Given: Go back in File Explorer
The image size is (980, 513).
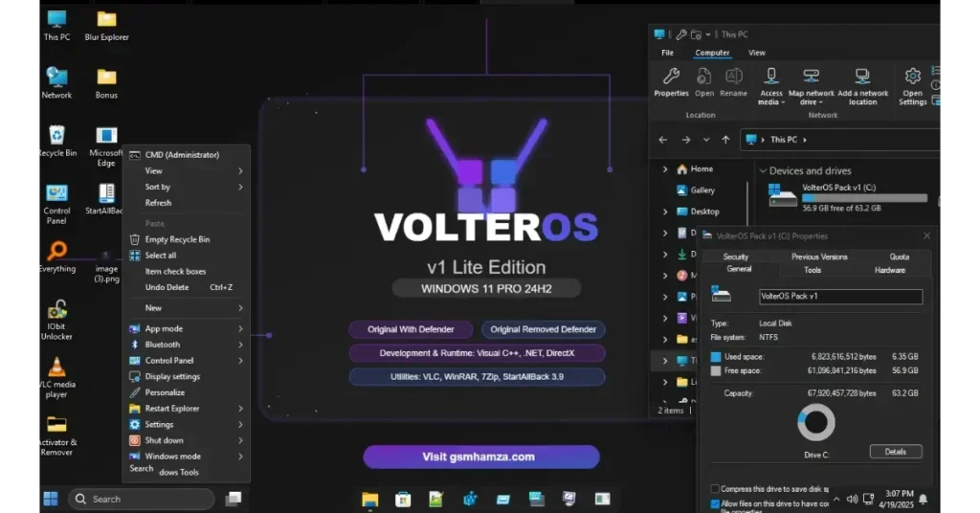Looking at the screenshot, I should pyautogui.click(x=663, y=140).
